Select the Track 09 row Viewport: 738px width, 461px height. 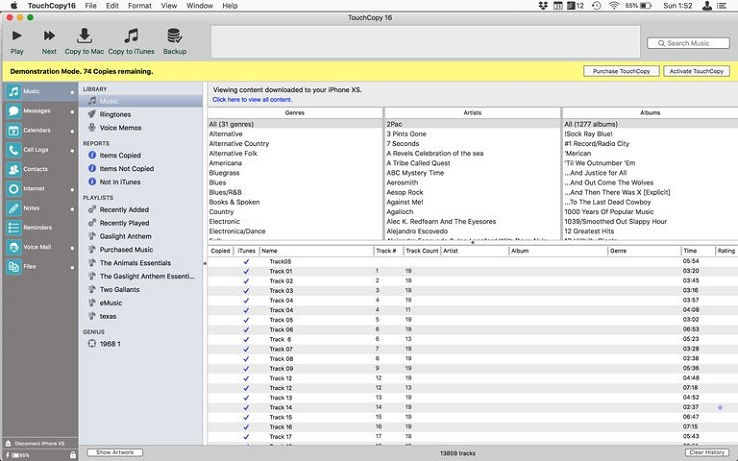point(473,368)
